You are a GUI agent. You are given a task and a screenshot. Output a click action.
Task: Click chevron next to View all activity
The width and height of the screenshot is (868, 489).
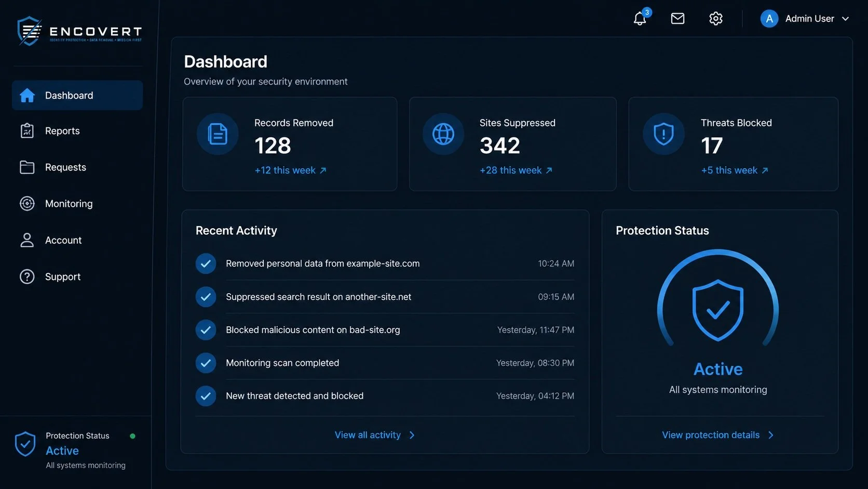click(412, 435)
